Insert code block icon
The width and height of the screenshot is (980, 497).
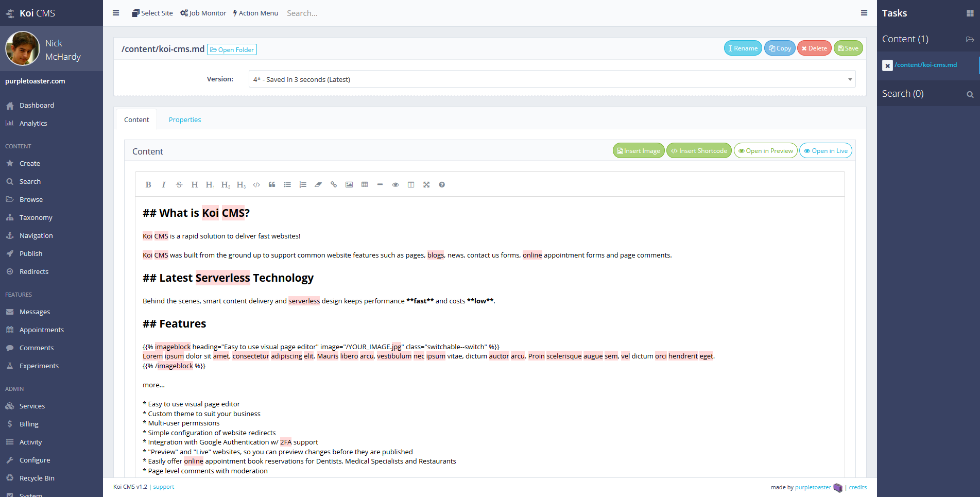(256, 184)
